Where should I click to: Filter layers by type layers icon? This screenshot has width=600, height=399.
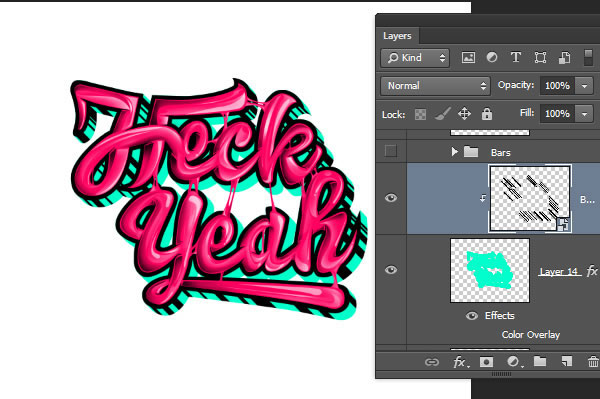516,57
